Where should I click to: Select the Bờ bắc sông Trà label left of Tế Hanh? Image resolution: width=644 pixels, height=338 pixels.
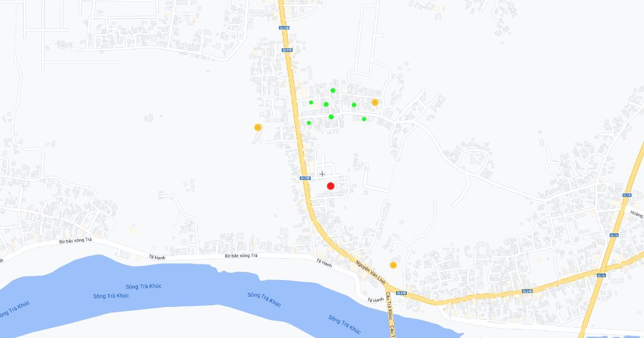[x=76, y=241]
